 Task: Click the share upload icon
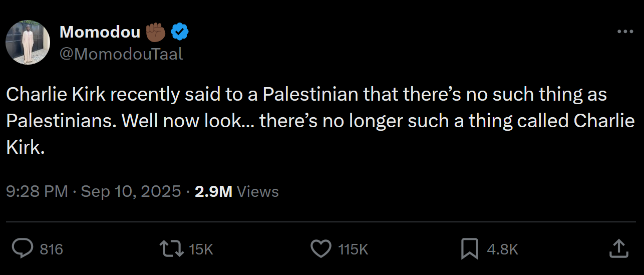pyautogui.click(x=618, y=248)
